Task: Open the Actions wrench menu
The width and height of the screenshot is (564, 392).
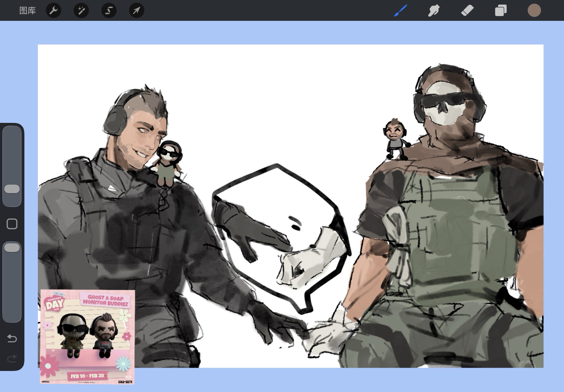Action: pyautogui.click(x=53, y=11)
